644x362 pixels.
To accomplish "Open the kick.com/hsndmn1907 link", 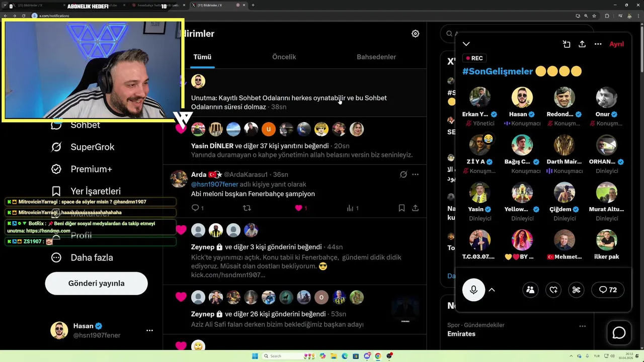I will pyautogui.click(x=228, y=275).
